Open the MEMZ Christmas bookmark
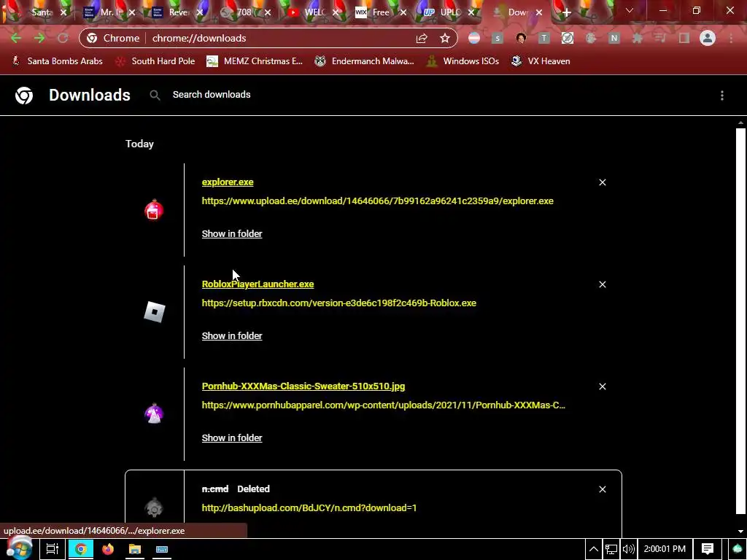Viewport: 747px width, 560px height. 255,61
